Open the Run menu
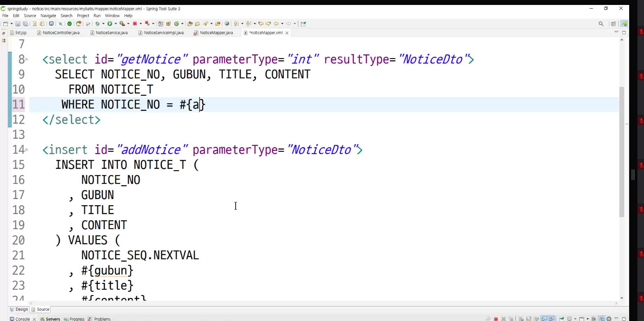Screen dimensions: 644x321 [97, 16]
